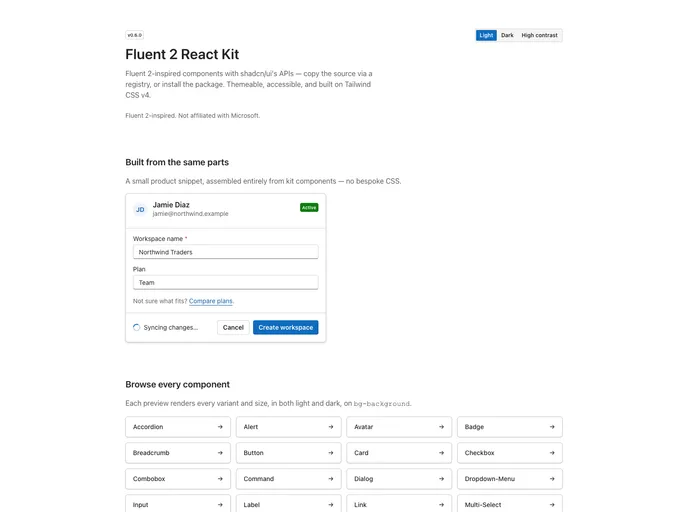Open the Command component card

coord(288,479)
